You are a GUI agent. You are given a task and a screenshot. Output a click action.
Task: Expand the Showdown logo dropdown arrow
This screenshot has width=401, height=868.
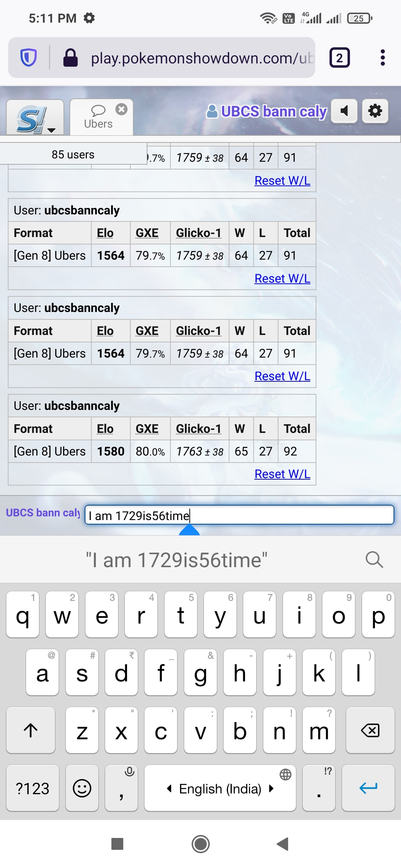tap(52, 130)
